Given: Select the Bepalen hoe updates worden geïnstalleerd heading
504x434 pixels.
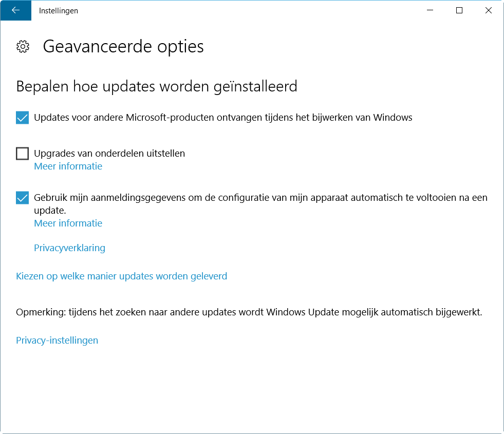Looking at the screenshot, I should tap(157, 86).
